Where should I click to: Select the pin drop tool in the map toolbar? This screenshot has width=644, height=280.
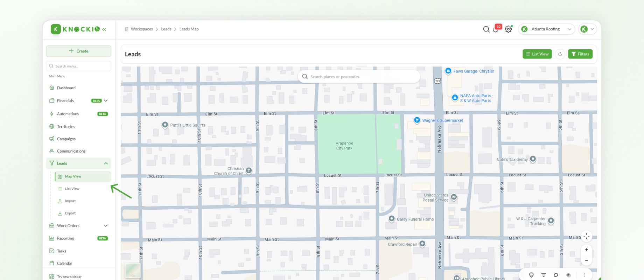pyautogui.click(x=531, y=275)
